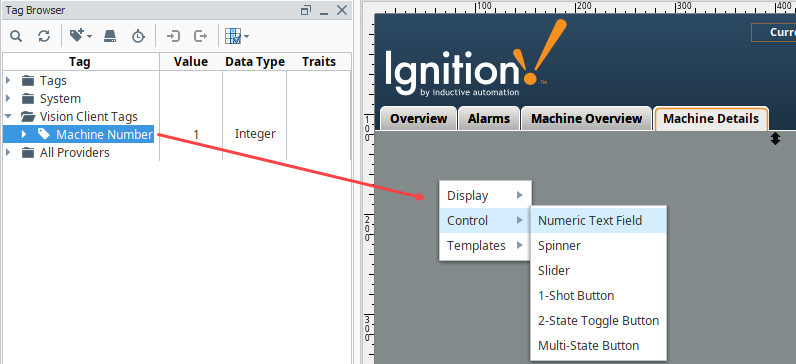Screen dimensions: 796x364
Task: Click the clock timer icon in Tag Browser toolbar
Action: (x=138, y=36)
